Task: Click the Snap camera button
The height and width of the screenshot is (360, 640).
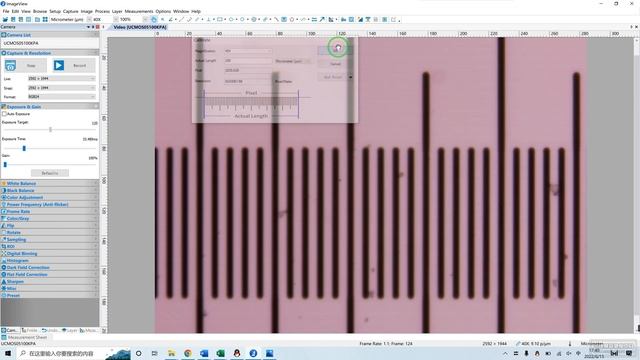Action: [x=24, y=65]
